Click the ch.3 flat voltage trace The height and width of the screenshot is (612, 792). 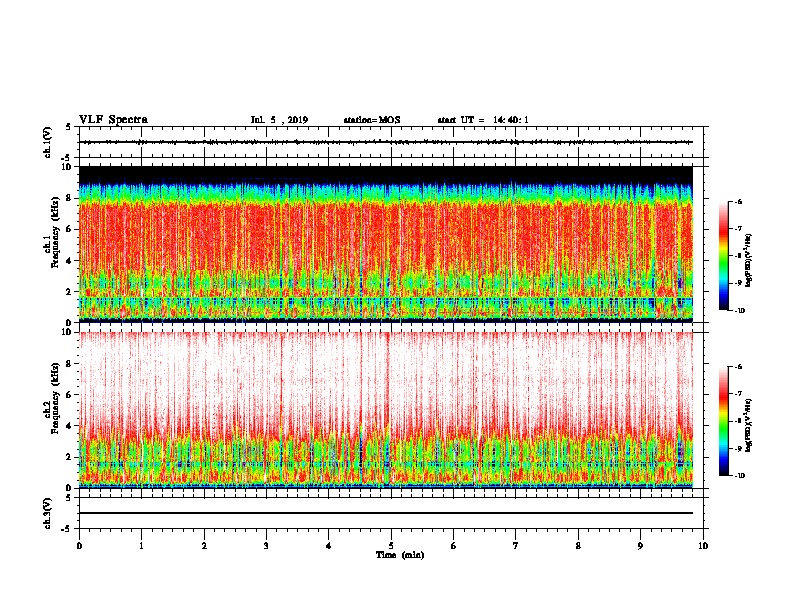(386, 513)
